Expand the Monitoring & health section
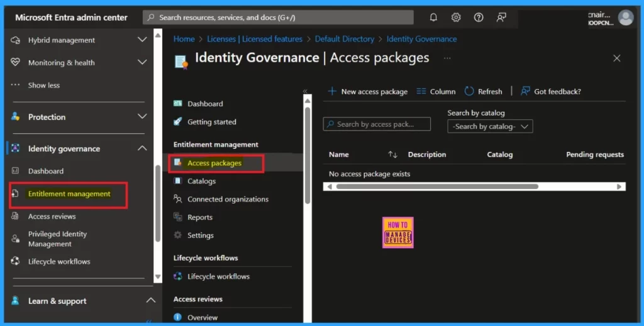The image size is (644, 326). [x=142, y=62]
